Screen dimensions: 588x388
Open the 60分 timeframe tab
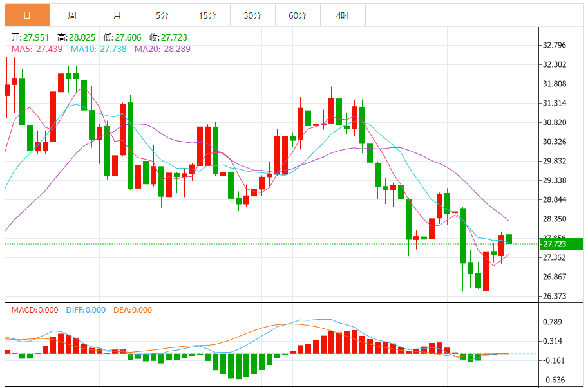[x=298, y=15]
